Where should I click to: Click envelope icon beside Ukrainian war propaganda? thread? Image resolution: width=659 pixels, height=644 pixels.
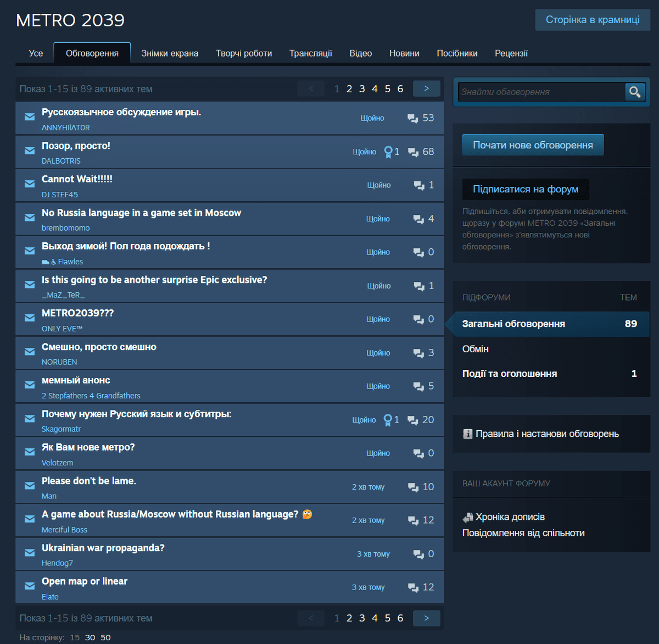click(30, 553)
